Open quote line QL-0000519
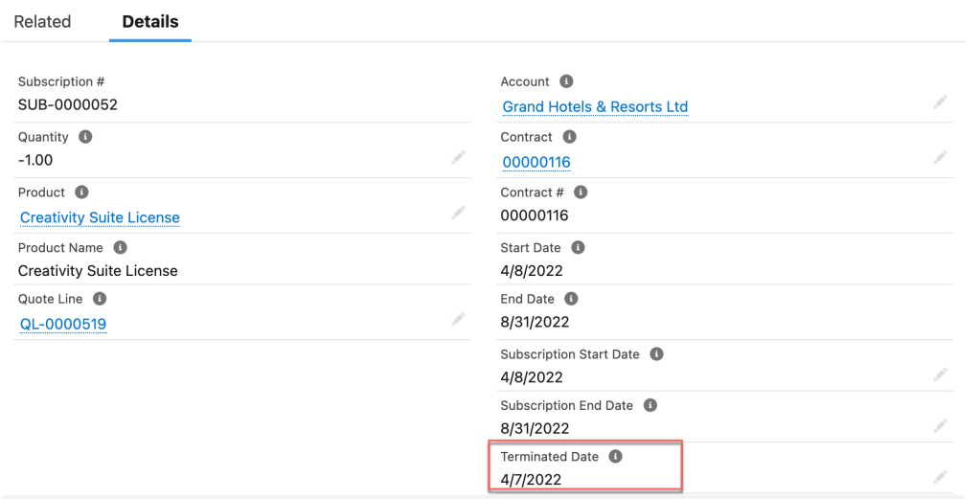The width and height of the screenshot is (980, 499). [63, 324]
